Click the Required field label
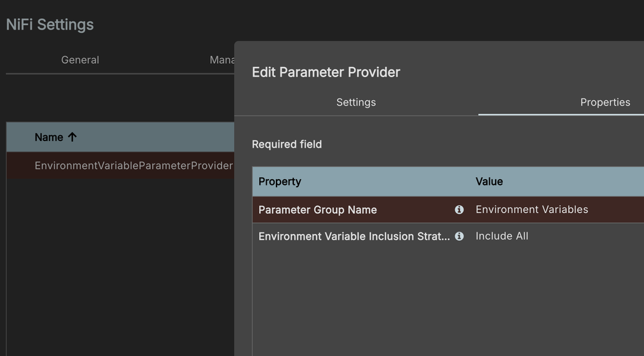This screenshot has height=356, width=644. point(287,144)
